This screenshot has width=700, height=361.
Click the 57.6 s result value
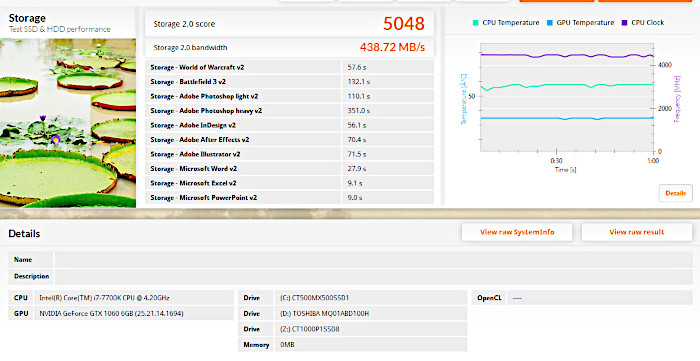pyautogui.click(x=357, y=67)
